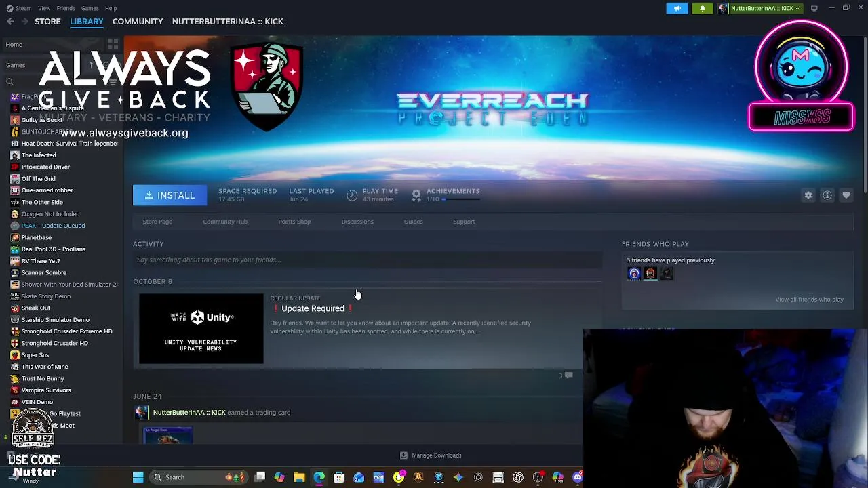Open the Store Page link
Screen dimensions: 868x488
coord(157,222)
